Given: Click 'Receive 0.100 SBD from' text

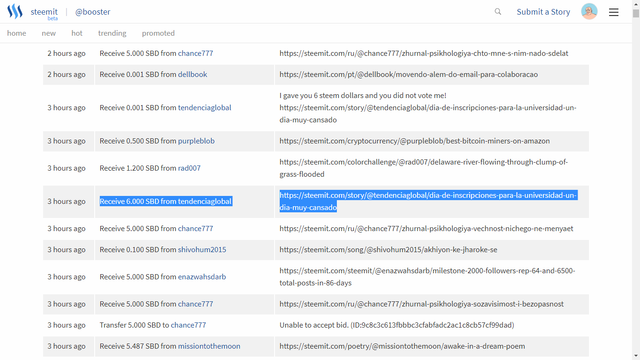Looking at the screenshot, I should click(138, 249).
